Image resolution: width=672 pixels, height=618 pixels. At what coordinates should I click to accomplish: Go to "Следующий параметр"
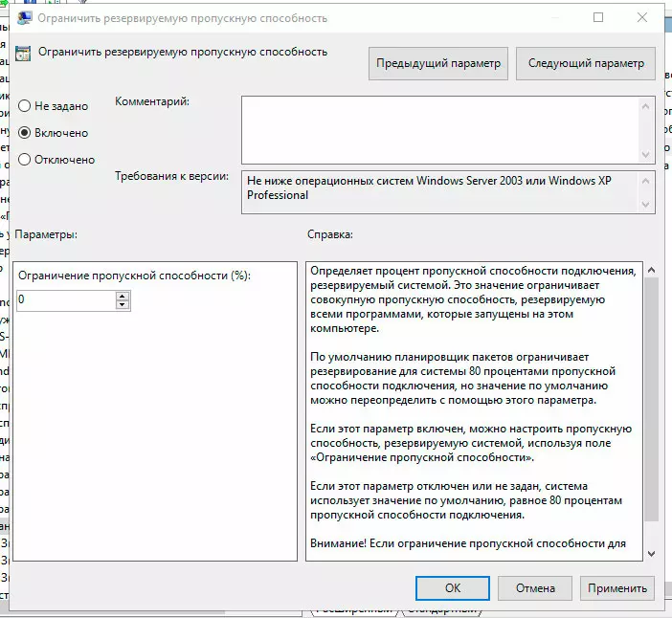[585, 64]
